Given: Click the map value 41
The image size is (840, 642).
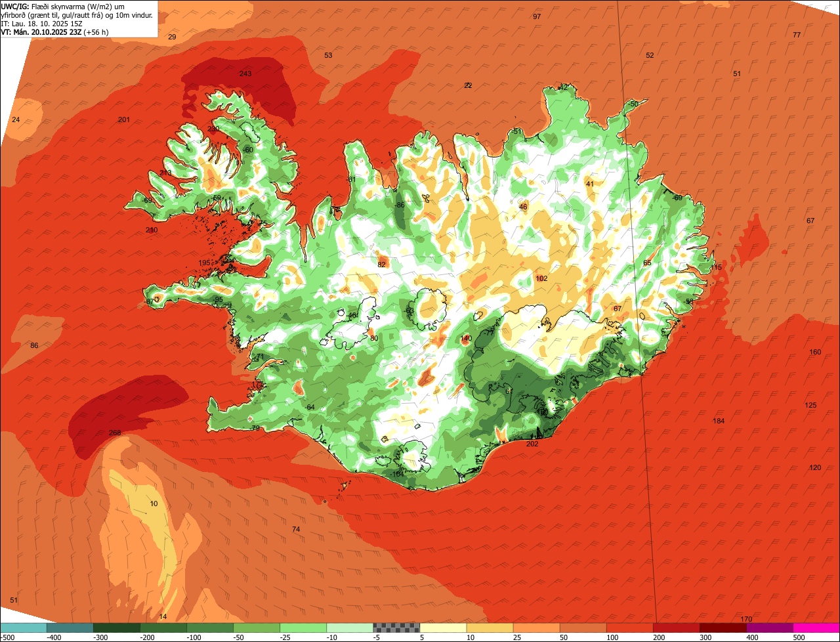Looking at the screenshot, I should pyautogui.click(x=589, y=184).
